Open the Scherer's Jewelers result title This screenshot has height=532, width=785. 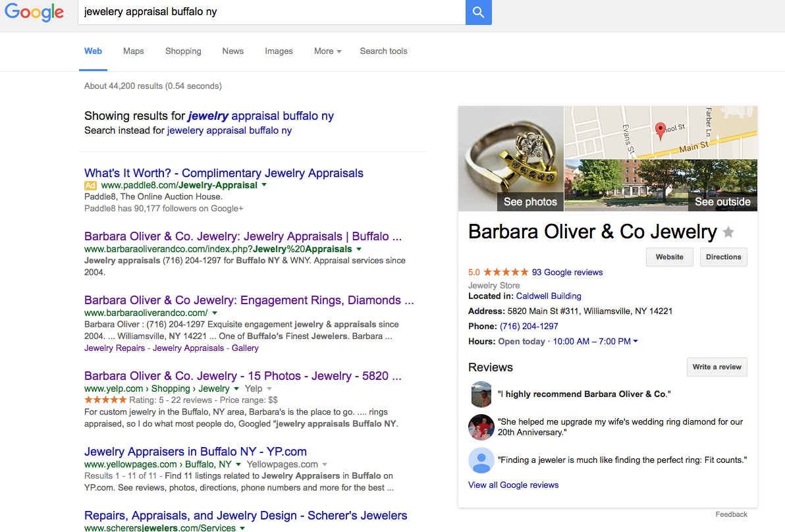pos(246,516)
